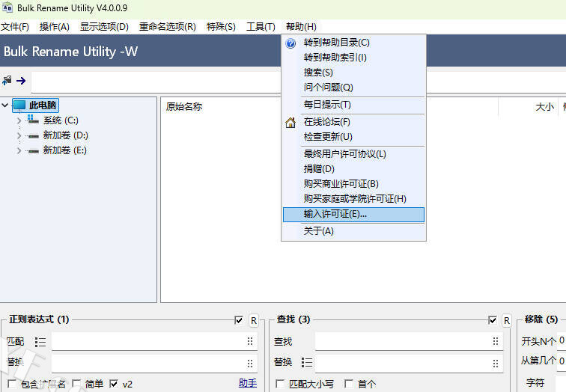This screenshot has height=392, width=566.
Task: Enable the 简单 checkbox
Action: [76, 384]
